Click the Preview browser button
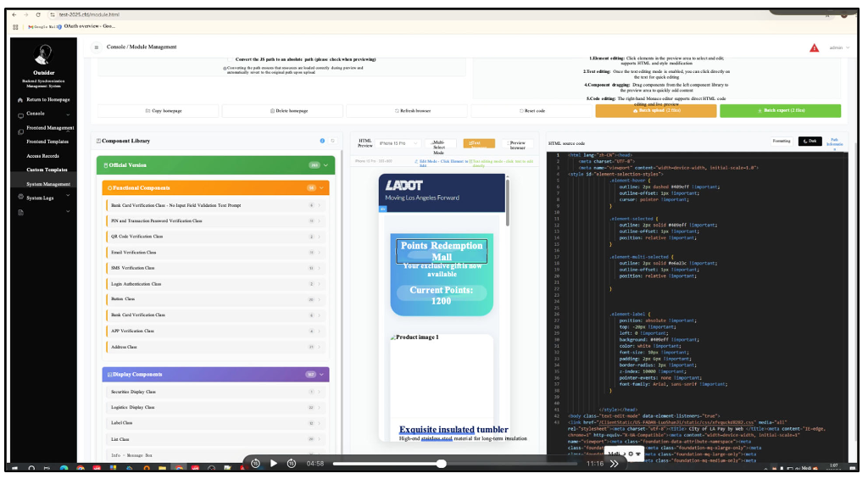The height and width of the screenshot is (479, 868). [x=518, y=145]
